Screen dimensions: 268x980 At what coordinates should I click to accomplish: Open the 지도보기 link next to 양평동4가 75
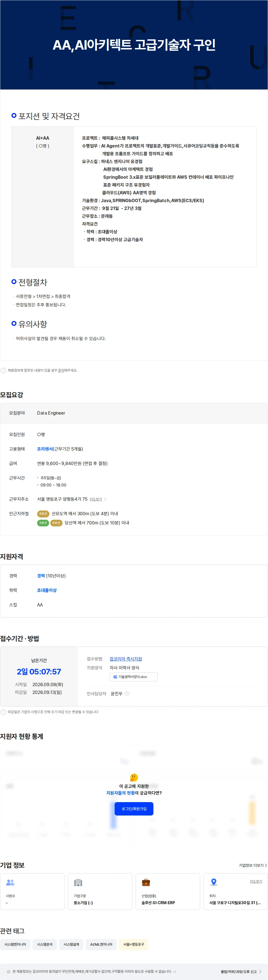95,499
